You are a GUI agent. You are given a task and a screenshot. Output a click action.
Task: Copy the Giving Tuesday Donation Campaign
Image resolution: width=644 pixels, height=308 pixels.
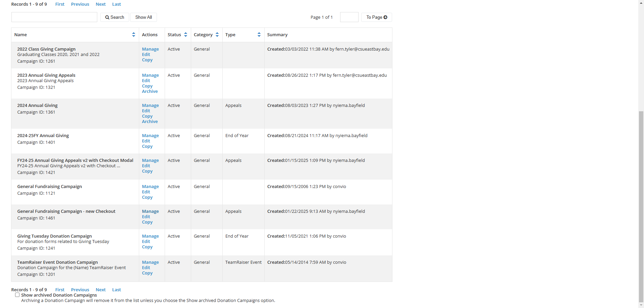pyautogui.click(x=147, y=247)
